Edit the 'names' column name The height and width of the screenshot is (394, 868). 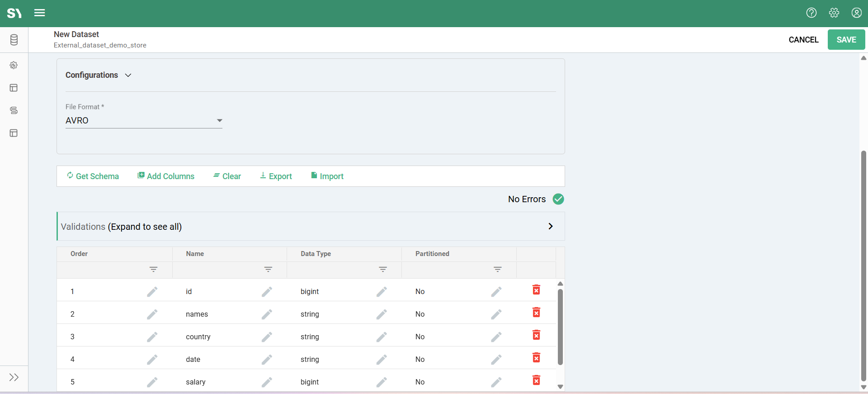pyautogui.click(x=267, y=314)
